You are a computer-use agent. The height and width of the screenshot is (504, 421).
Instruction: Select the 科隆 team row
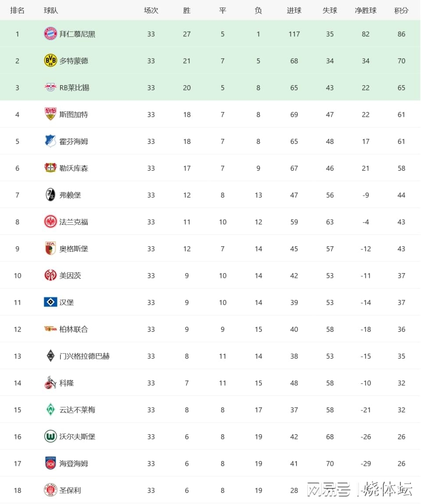[210, 383]
